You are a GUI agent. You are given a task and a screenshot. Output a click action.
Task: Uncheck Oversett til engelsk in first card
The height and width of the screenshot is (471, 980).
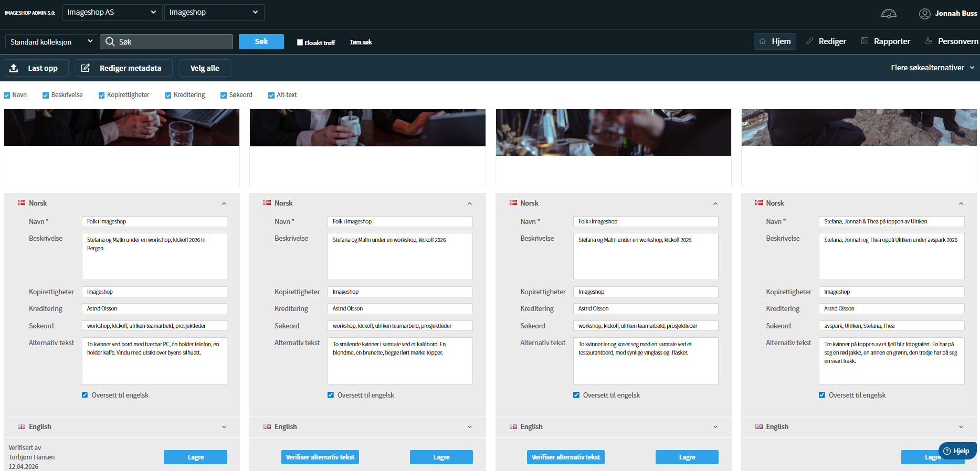pyautogui.click(x=85, y=395)
